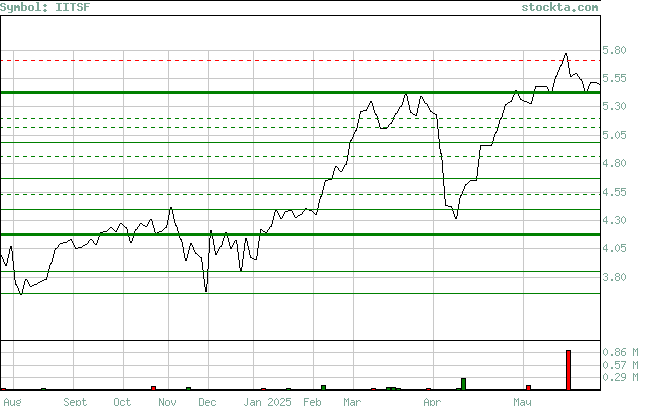Click the 'Symbol: IITSF' label
Image resolution: width=655 pixels, height=406 pixels.
45,7
